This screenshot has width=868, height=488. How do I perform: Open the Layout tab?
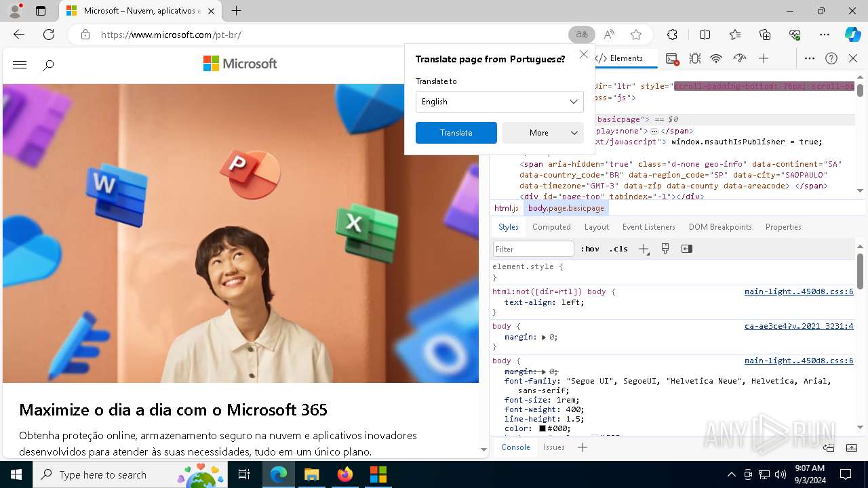(597, 227)
